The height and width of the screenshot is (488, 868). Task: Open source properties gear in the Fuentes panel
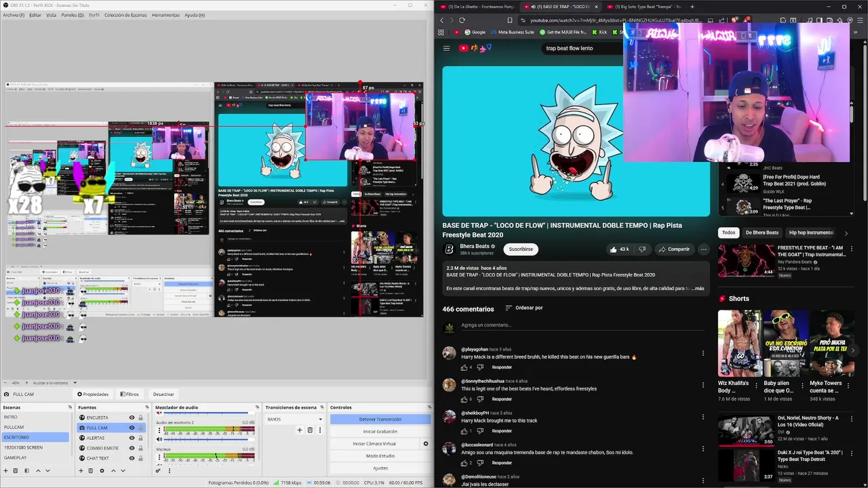(x=102, y=470)
